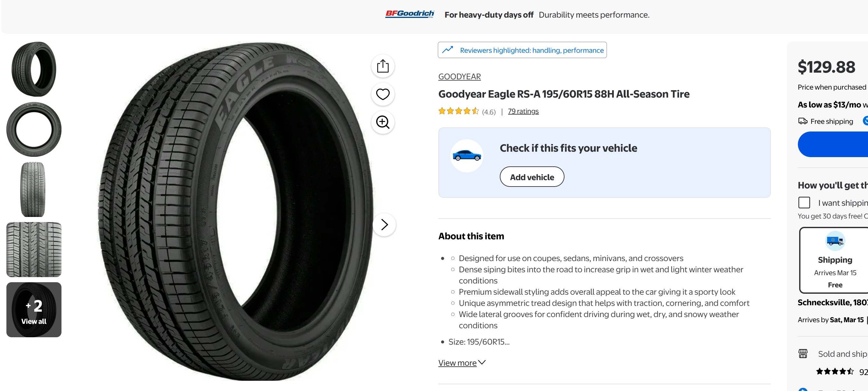Add tire to favorites with heart icon
868x391 pixels.
[382, 94]
